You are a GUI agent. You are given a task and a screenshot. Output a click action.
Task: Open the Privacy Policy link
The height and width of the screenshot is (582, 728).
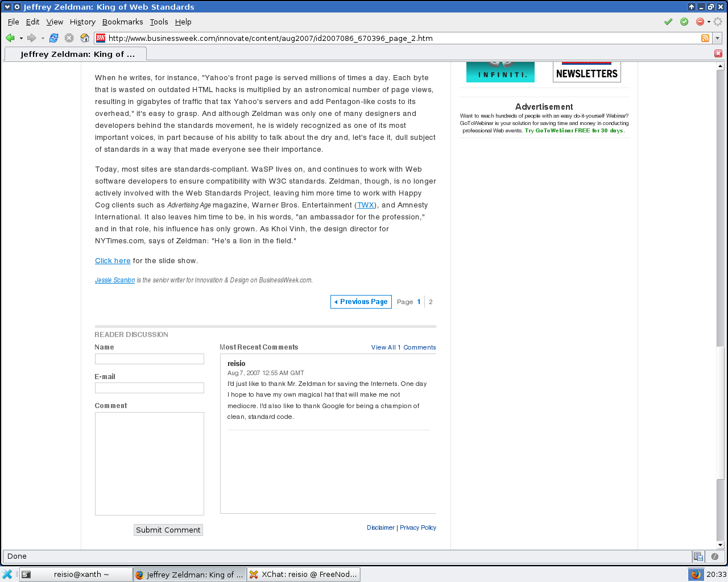point(418,527)
